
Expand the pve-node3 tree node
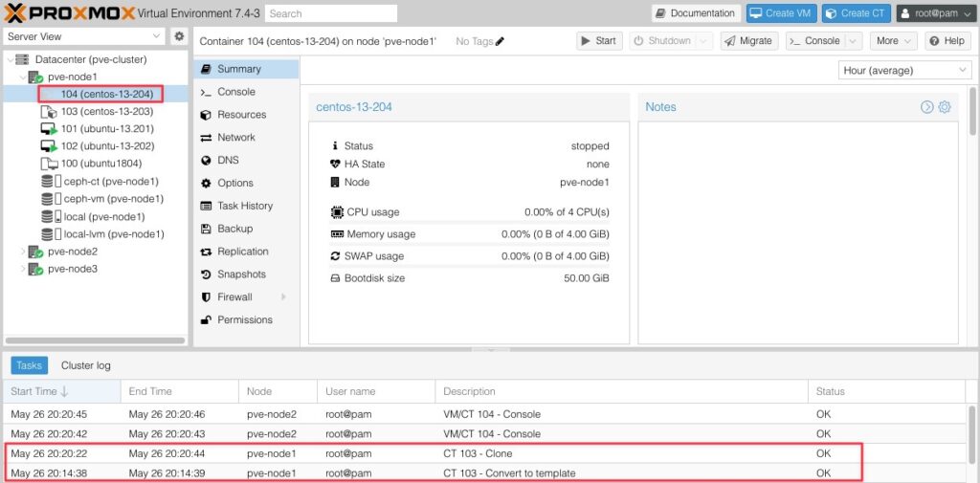23,270
